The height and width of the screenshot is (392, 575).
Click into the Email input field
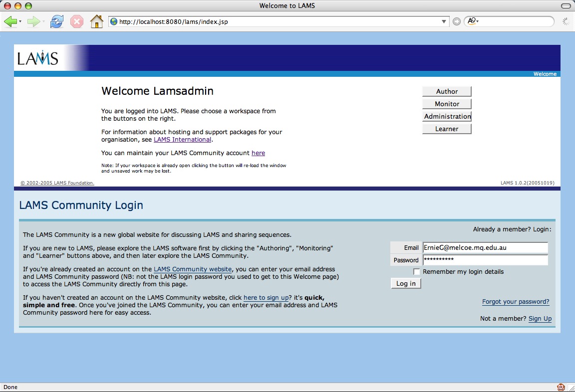coord(485,247)
